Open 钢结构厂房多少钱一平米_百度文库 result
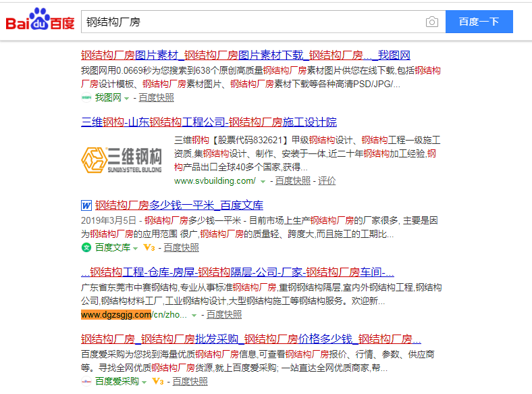Viewport: 532px width, 394px height. (179, 205)
